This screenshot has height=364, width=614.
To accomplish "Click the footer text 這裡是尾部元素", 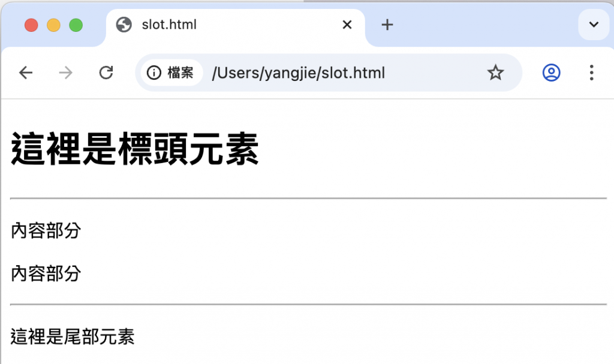I will point(73,336).
